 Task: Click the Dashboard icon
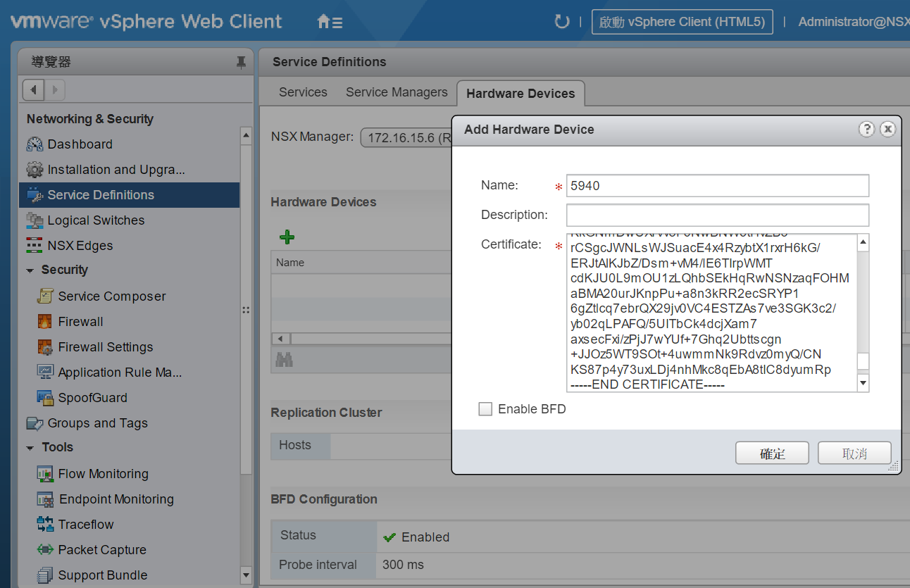(35, 144)
